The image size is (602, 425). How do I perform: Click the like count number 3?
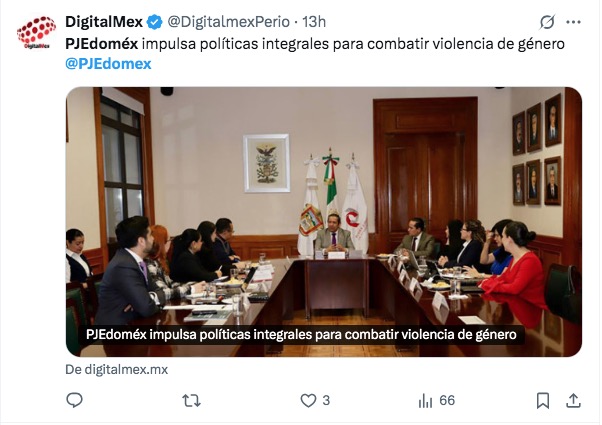pyautogui.click(x=326, y=401)
